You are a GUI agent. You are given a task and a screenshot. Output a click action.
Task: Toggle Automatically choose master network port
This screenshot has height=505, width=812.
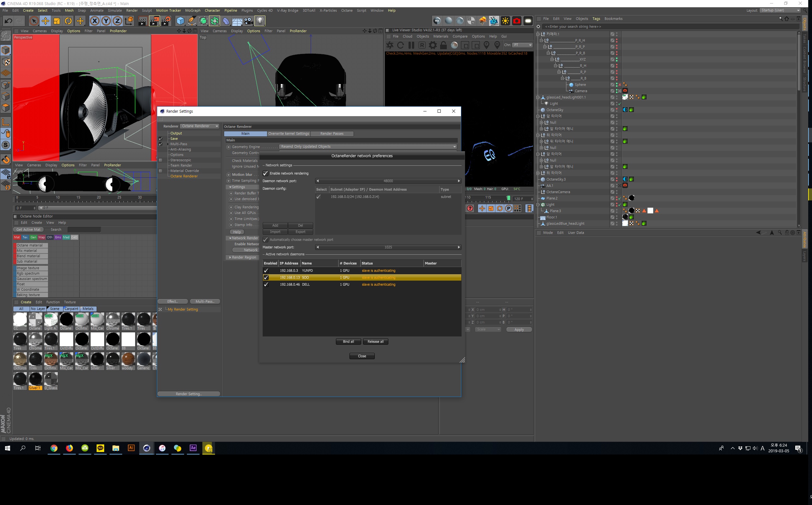[x=266, y=240]
